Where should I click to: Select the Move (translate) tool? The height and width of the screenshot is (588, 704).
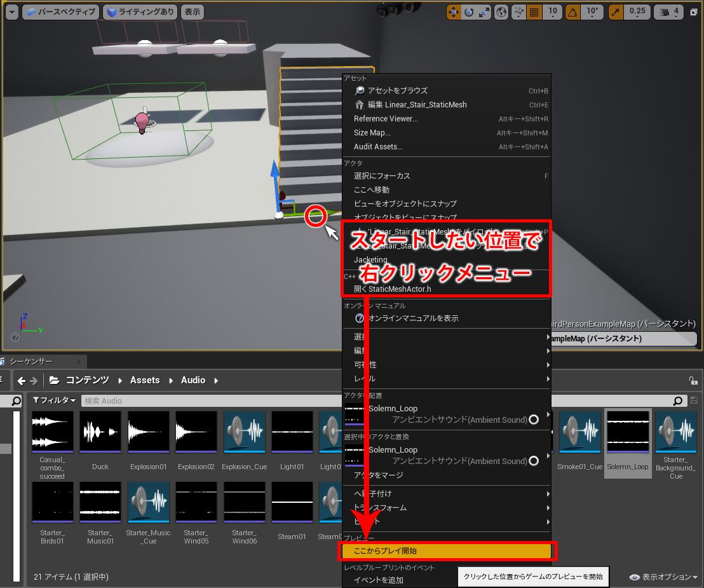pyautogui.click(x=454, y=11)
